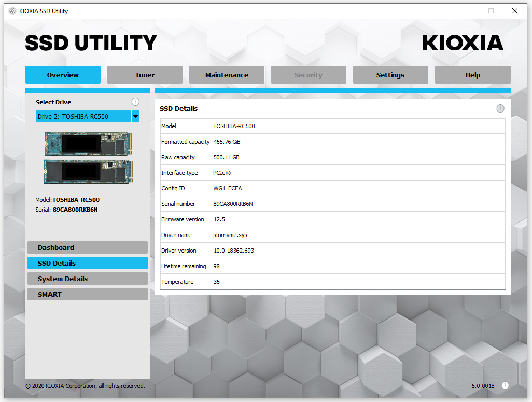Click the Temperature label
Screen dimensions: 532x402
click(177, 282)
